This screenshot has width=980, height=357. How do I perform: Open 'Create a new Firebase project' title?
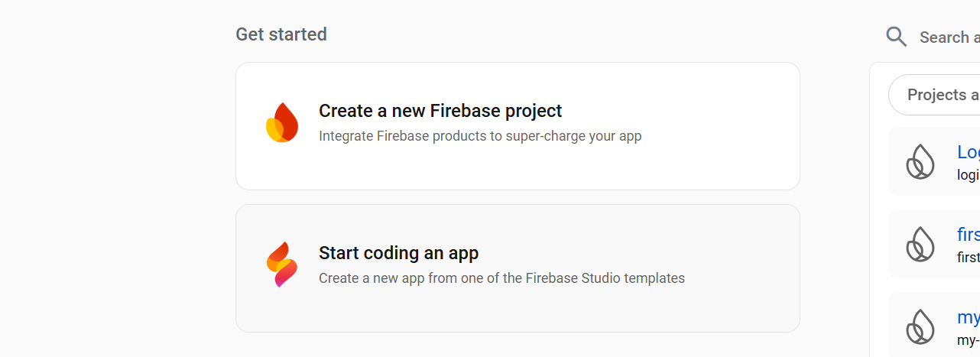click(440, 111)
